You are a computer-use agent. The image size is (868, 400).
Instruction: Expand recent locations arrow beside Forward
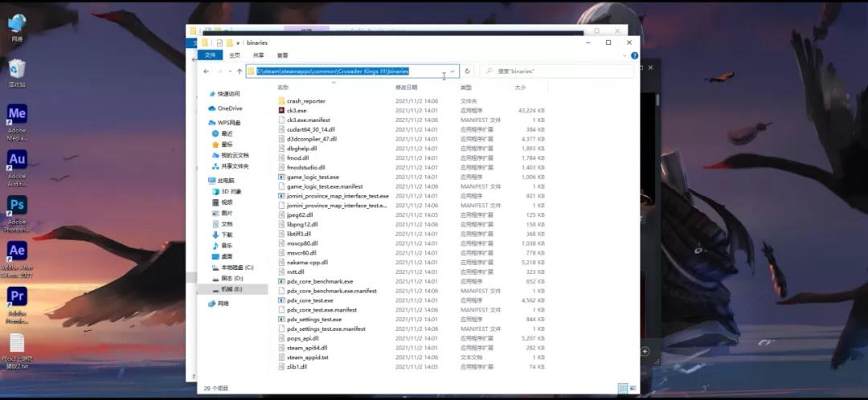[230, 71]
